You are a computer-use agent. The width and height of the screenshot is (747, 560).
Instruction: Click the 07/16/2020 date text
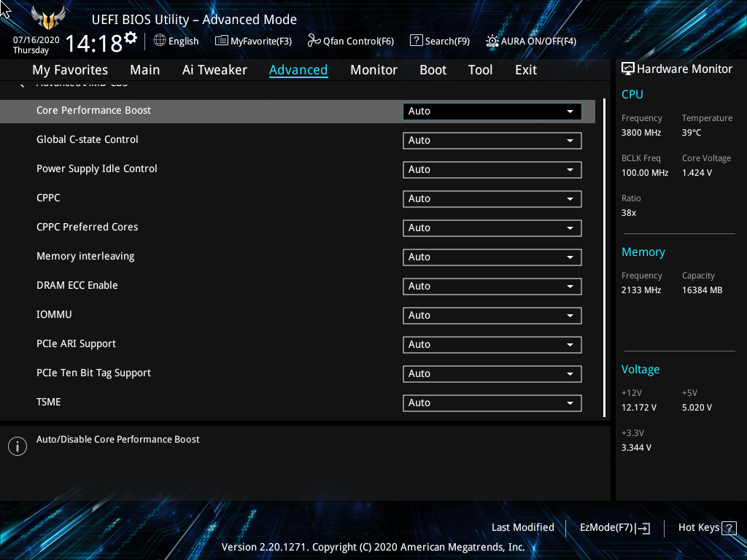[36, 40]
